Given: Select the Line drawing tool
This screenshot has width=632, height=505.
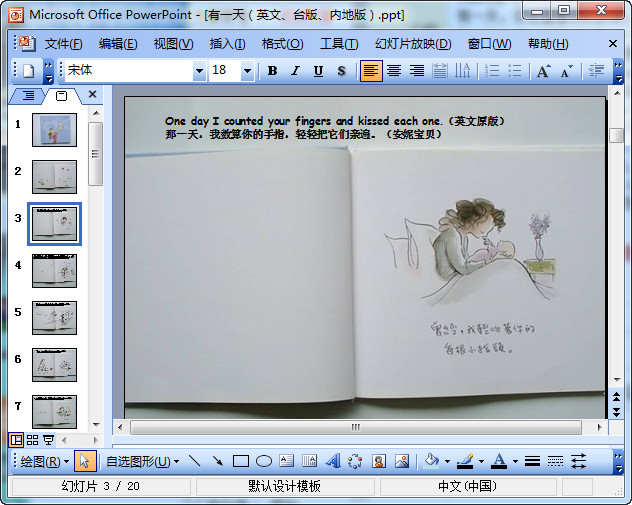Looking at the screenshot, I should tap(195, 461).
